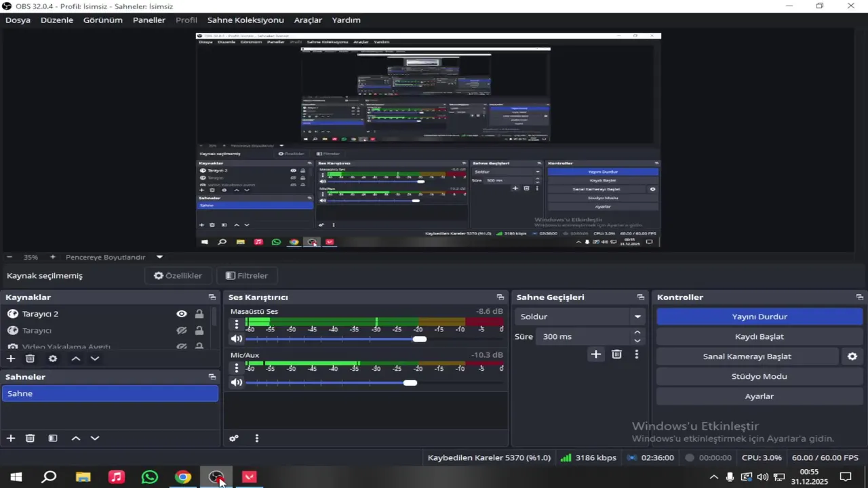Open transition properties three-dot menu
The height and width of the screenshot is (488, 868).
(636, 354)
